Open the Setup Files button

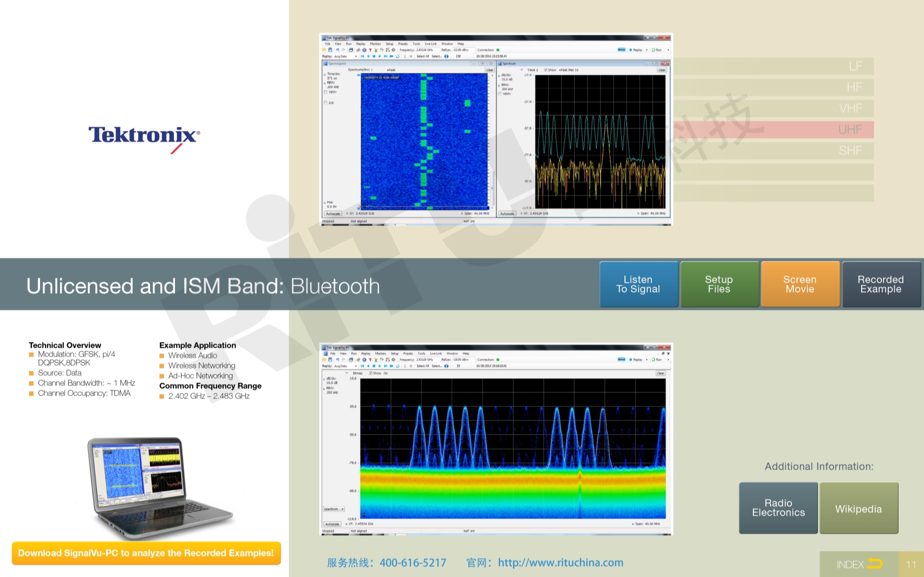719,284
